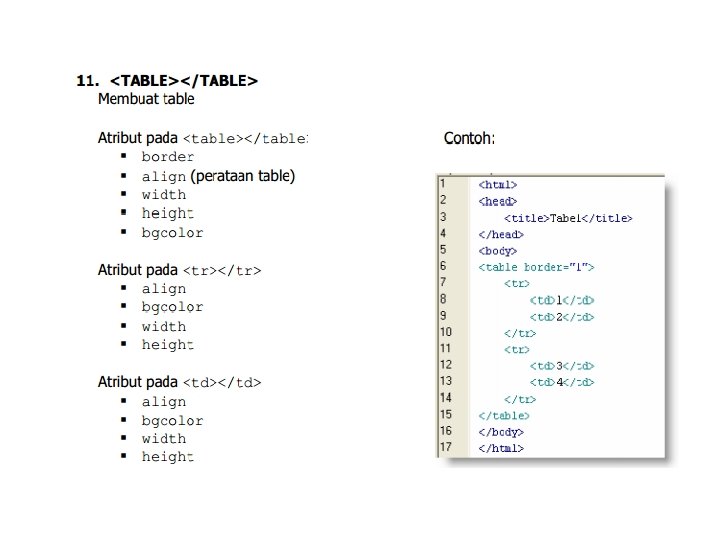Click the </body> closing tag line
This screenshot has width=720, height=540.
(501, 432)
